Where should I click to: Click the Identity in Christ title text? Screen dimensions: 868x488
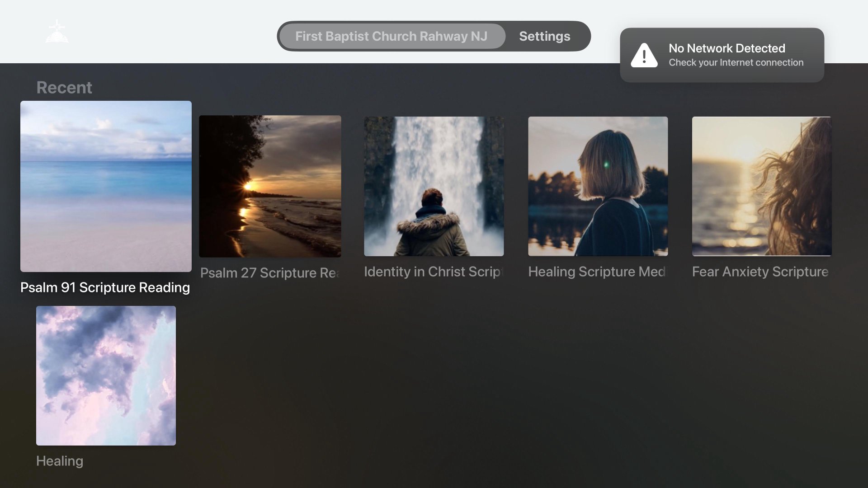point(433,272)
